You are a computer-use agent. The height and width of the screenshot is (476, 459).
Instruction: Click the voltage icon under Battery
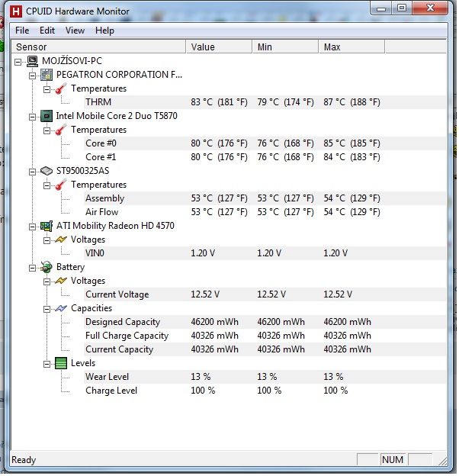pos(61,281)
